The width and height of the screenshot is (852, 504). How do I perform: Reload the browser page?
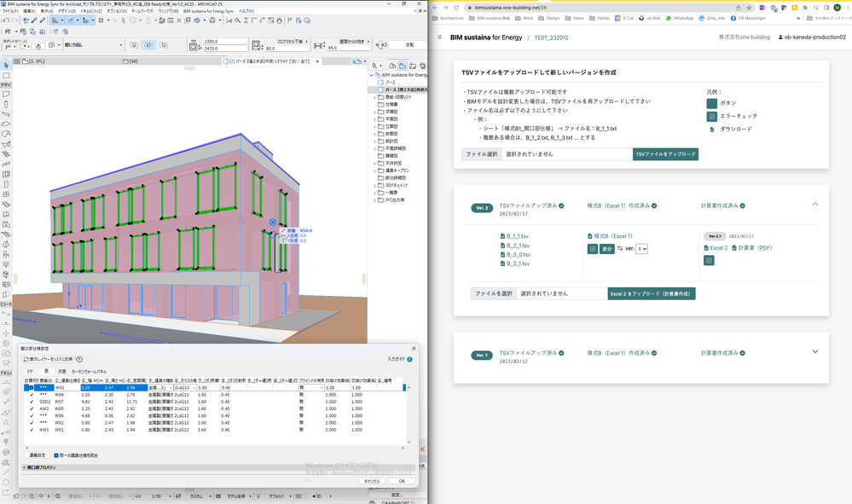(456, 8)
